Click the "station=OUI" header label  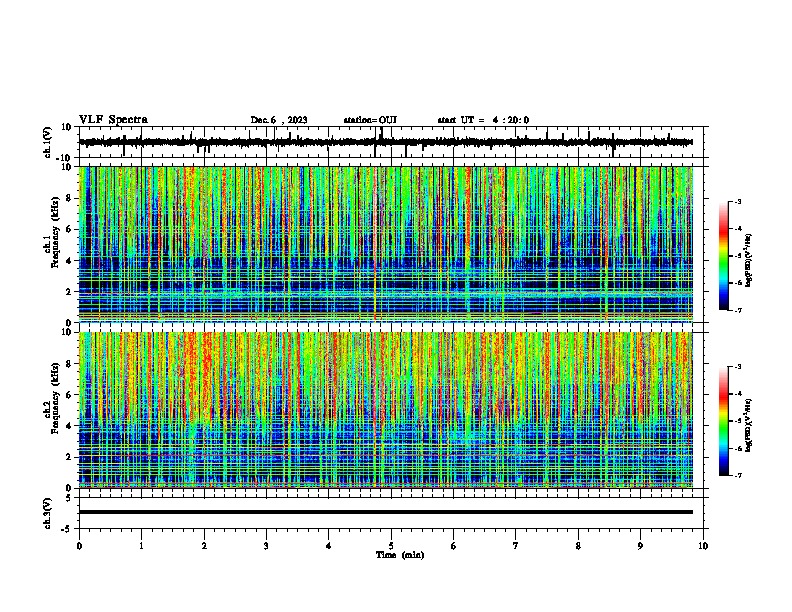tap(370, 120)
